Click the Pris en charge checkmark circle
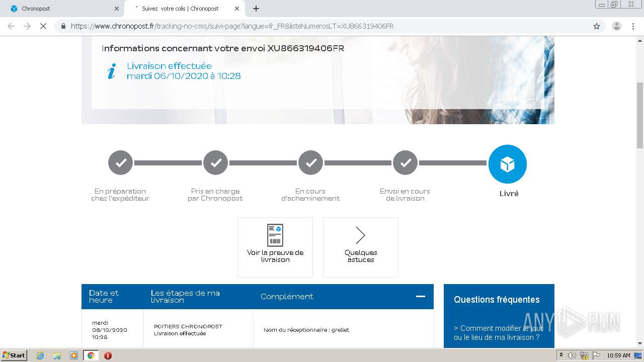 216,163
